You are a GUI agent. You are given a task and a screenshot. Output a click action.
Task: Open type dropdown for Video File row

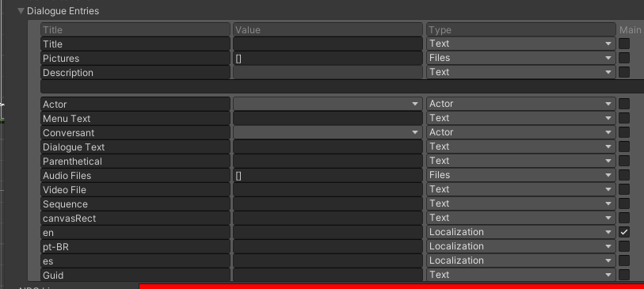coord(520,189)
